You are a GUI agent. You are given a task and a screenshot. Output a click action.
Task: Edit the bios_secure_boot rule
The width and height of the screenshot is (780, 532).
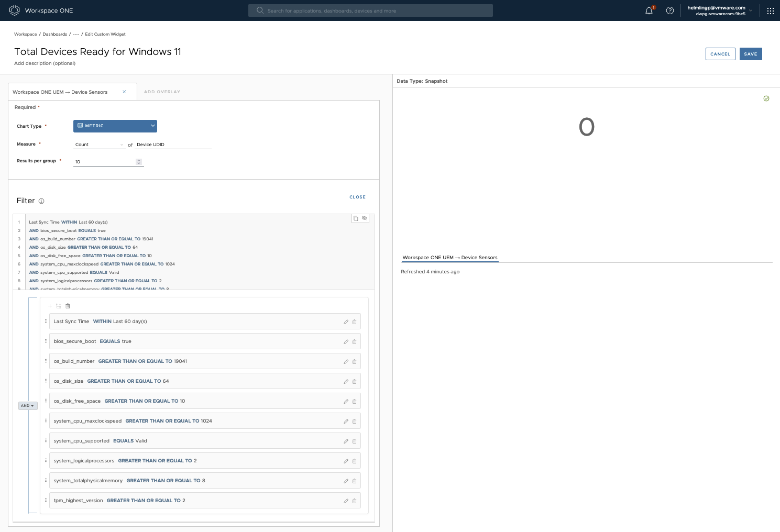(x=346, y=342)
